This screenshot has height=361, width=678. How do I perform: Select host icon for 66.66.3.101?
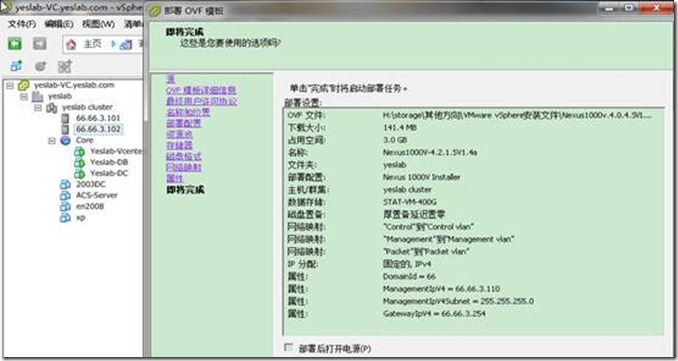[x=65, y=118]
